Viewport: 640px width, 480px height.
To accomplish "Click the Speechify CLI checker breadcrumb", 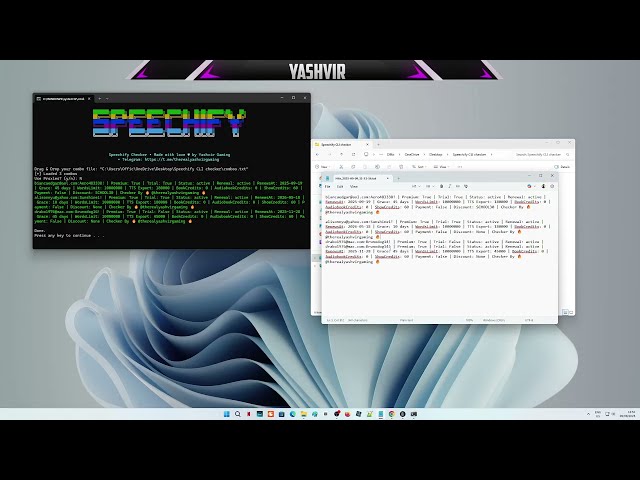I will tap(469, 154).
